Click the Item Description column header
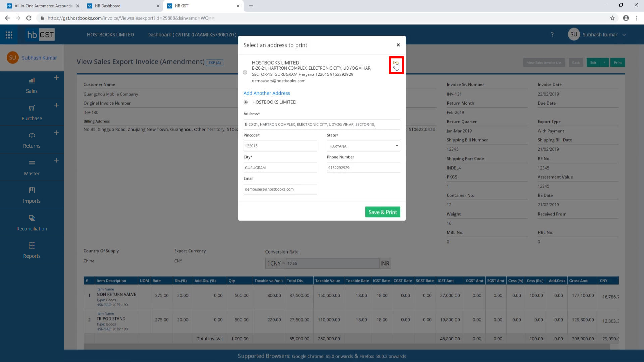The width and height of the screenshot is (644, 362). coord(116,281)
